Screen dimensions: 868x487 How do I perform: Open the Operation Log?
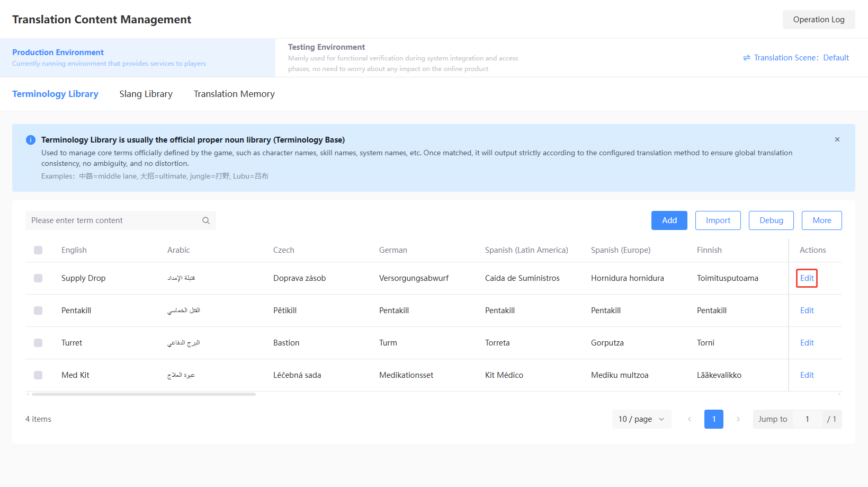[819, 20]
